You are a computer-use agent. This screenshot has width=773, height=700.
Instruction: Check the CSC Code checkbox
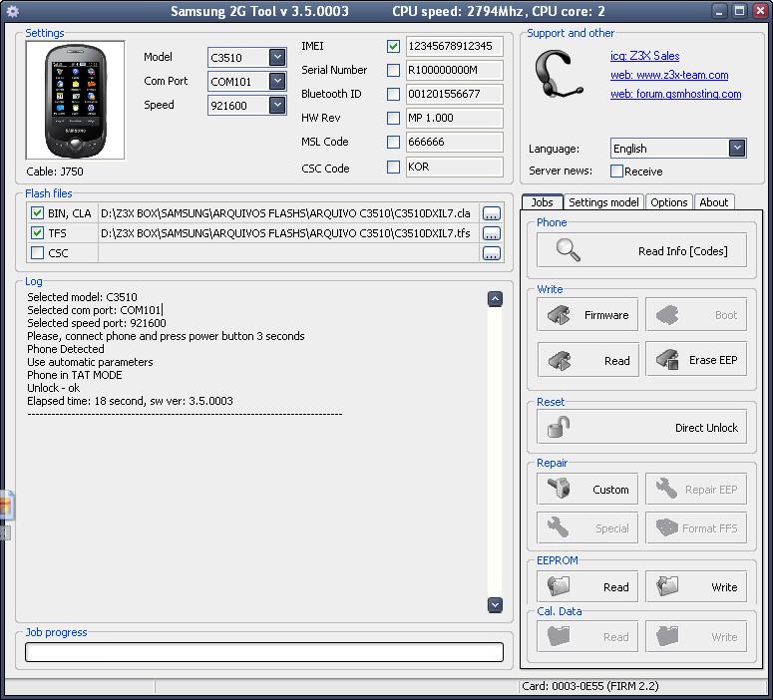[x=393, y=167]
